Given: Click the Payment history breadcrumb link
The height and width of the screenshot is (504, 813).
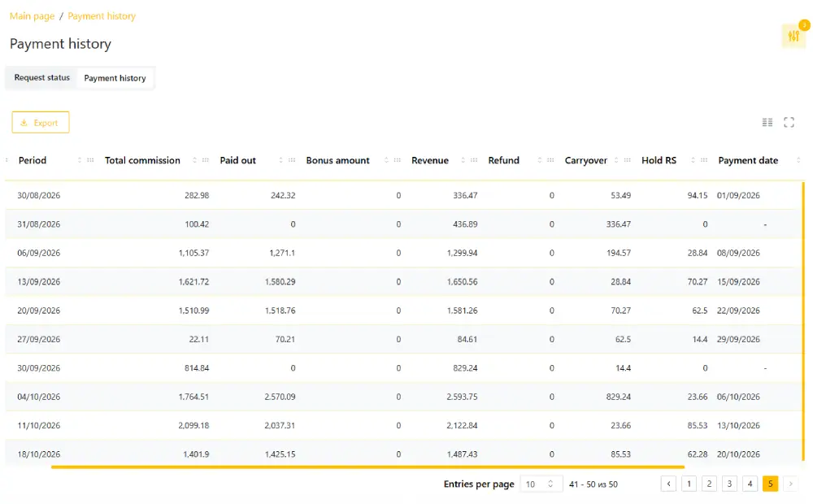Looking at the screenshot, I should pos(102,16).
